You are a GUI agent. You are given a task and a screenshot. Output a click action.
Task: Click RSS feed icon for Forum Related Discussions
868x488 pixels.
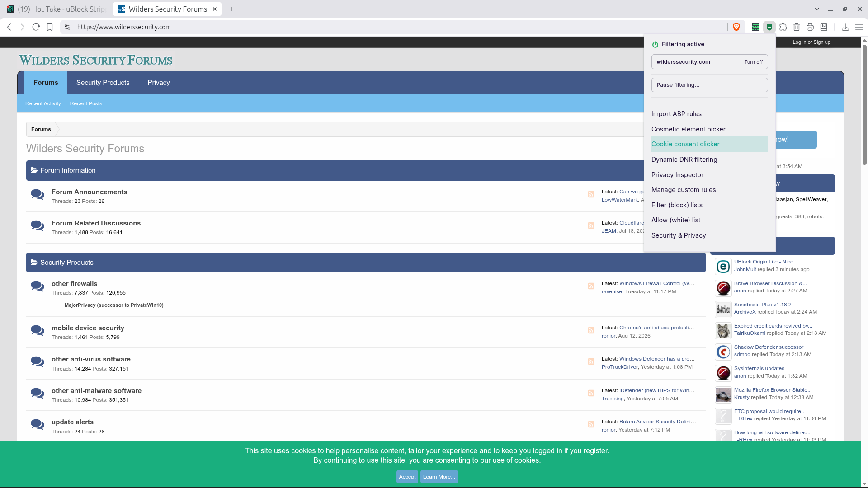591,225
